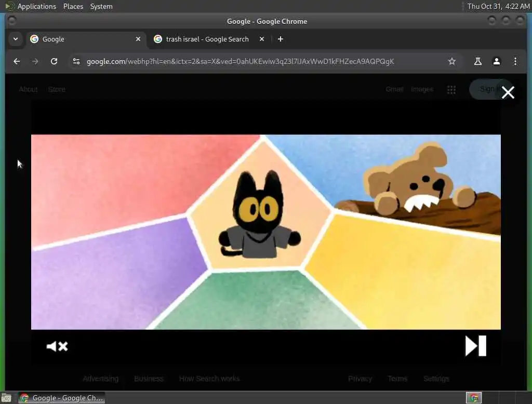Open a new tab with the plus button

click(280, 39)
